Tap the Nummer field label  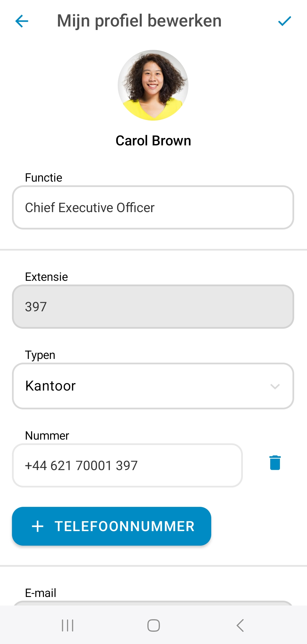tap(47, 436)
